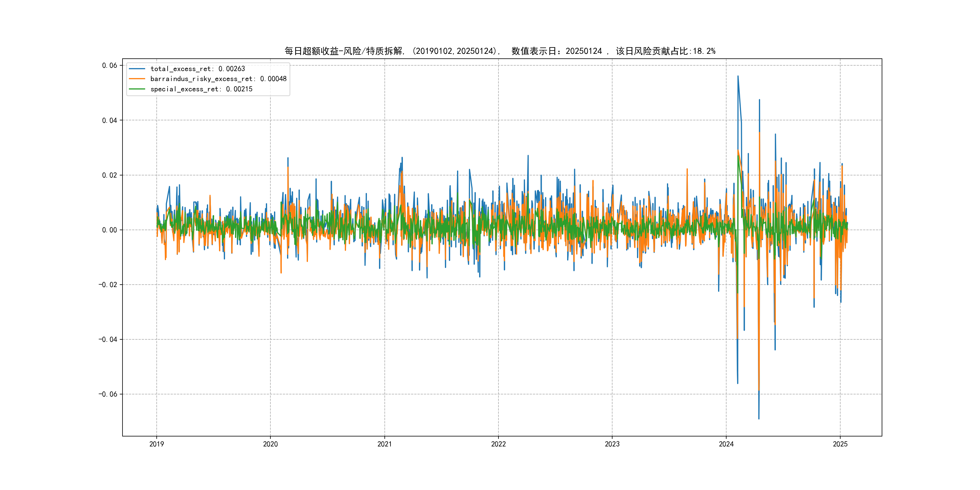Click the highest blue peak in early 2024

tap(738, 77)
